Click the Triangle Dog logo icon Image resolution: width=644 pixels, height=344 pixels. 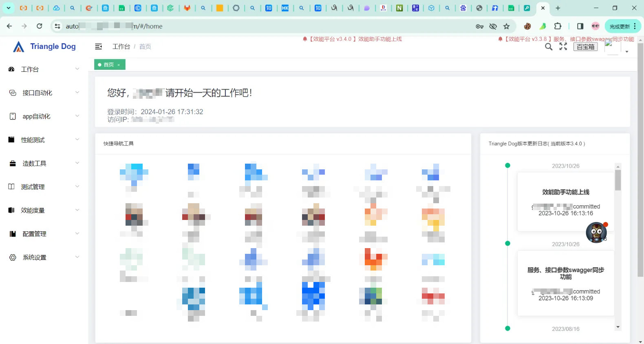coord(18,47)
